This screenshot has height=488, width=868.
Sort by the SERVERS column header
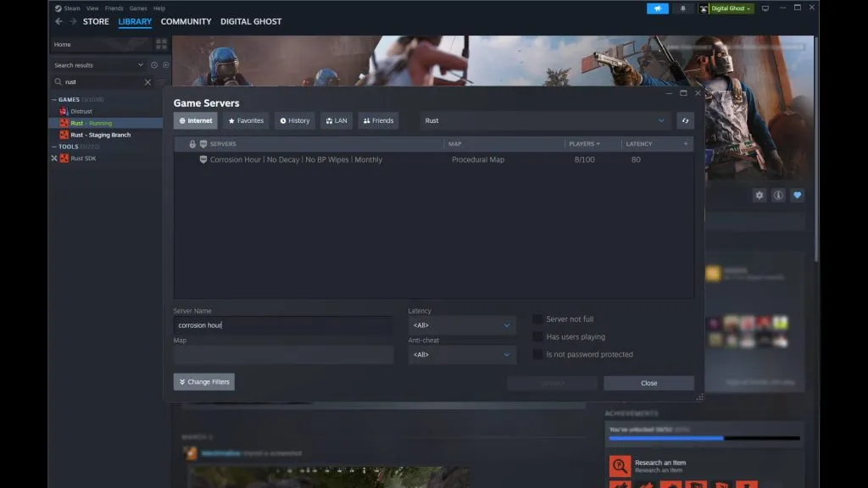223,144
